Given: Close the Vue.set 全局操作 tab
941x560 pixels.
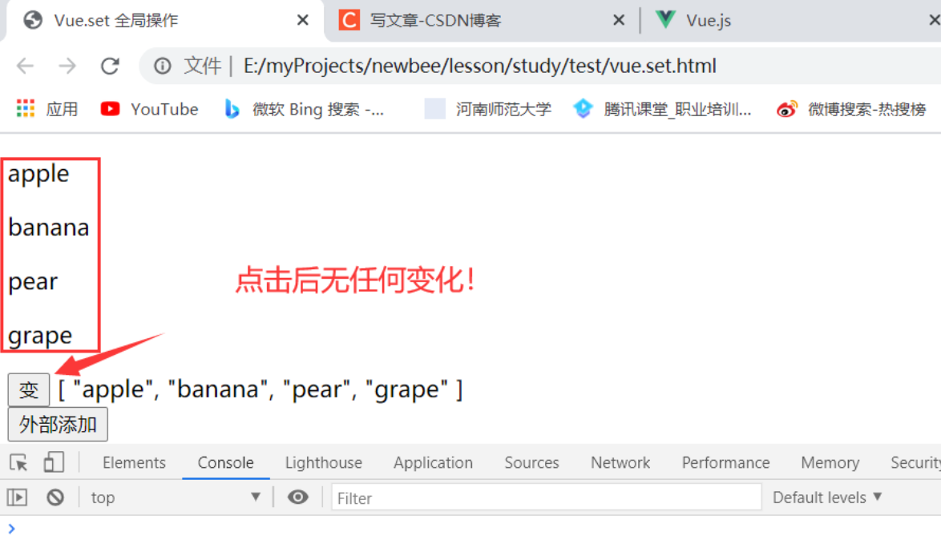Looking at the screenshot, I should click(x=302, y=20).
